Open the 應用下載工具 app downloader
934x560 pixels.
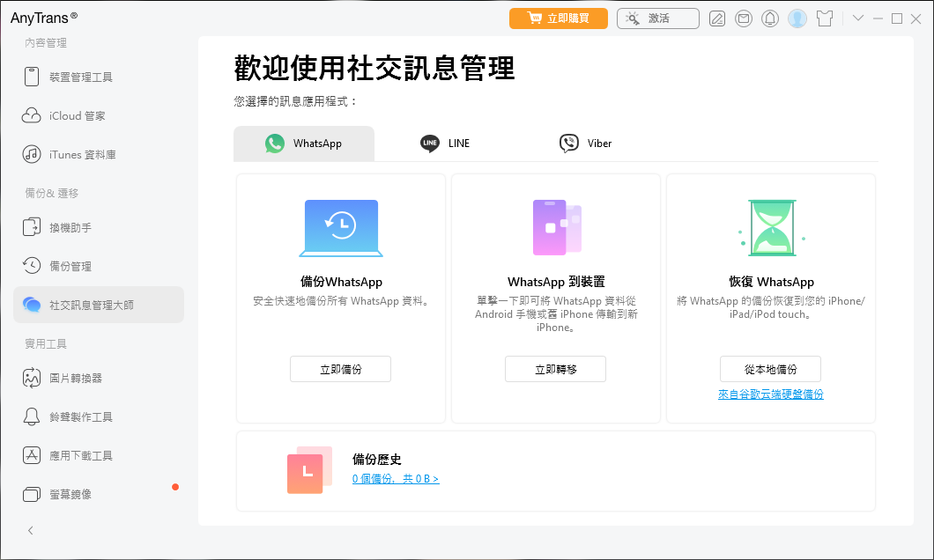click(x=83, y=455)
